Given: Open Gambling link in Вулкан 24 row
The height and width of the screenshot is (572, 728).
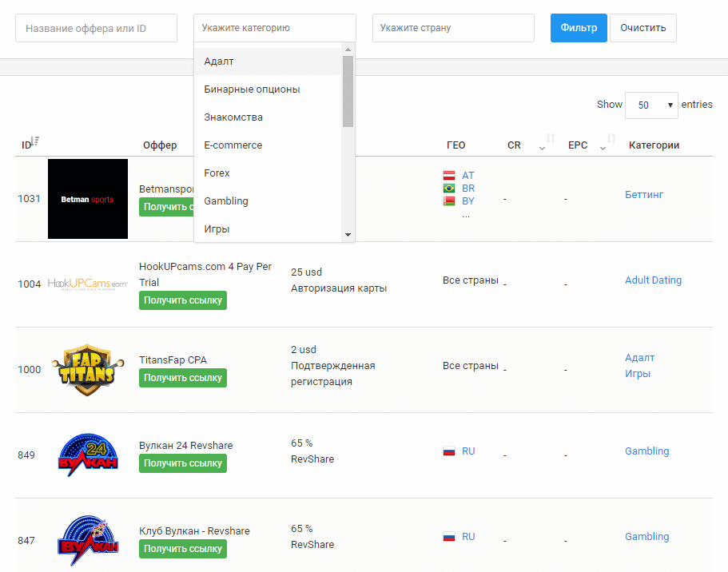Looking at the screenshot, I should pos(646,451).
